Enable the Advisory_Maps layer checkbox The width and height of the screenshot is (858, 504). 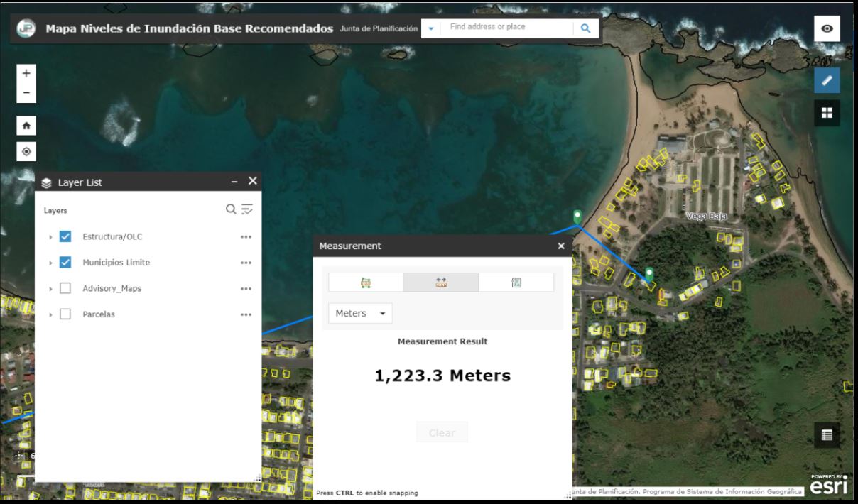[x=65, y=288]
